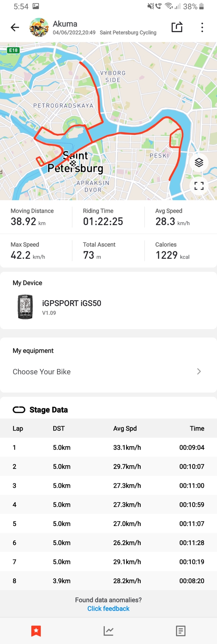The width and height of the screenshot is (217, 644).
Task: Open the three-dot more options menu
Action: point(202,28)
